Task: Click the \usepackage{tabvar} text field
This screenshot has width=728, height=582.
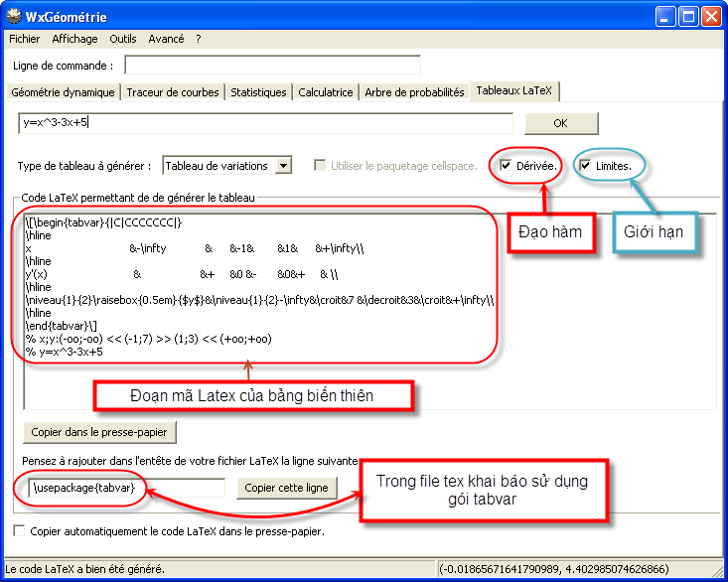Action: [x=126, y=488]
